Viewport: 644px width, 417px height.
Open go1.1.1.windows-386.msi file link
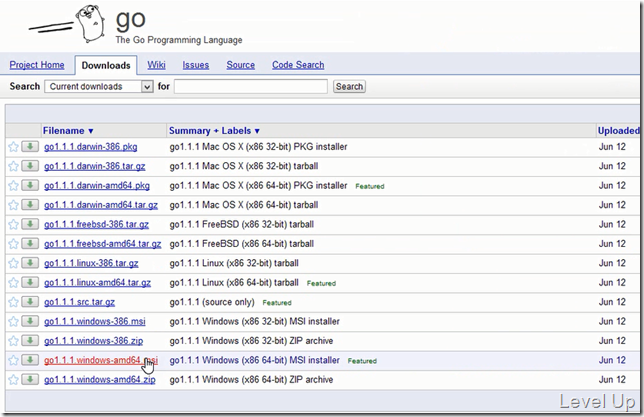point(95,321)
